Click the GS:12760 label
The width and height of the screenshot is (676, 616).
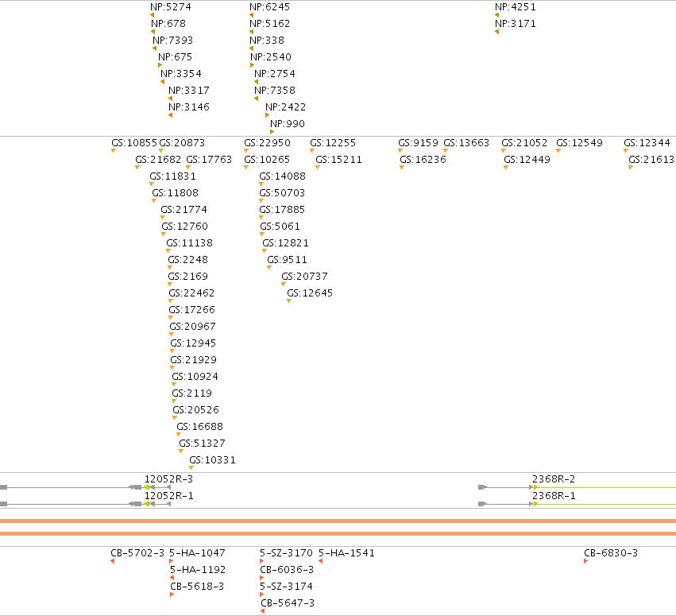(184, 227)
